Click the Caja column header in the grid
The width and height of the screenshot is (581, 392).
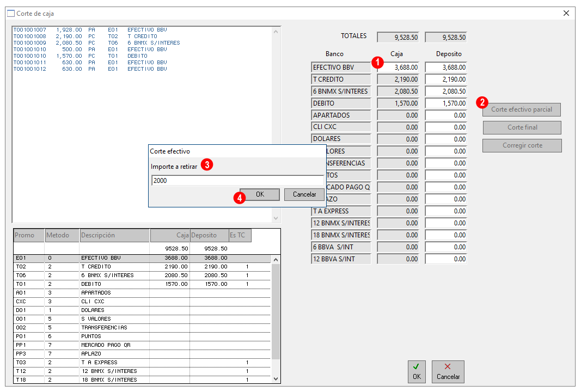(x=170, y=235)
